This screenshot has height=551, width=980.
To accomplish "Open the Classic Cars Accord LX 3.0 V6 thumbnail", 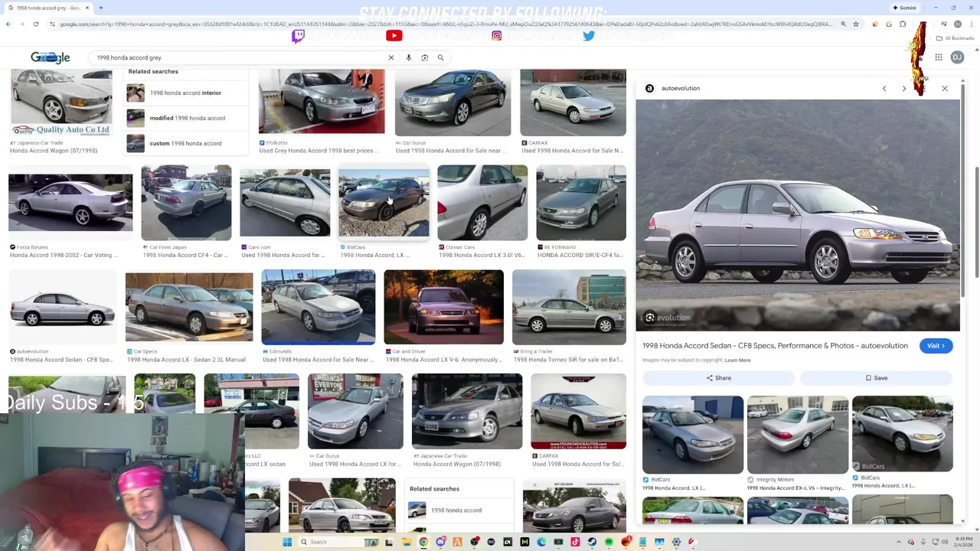I will click(x=482, y=203).
